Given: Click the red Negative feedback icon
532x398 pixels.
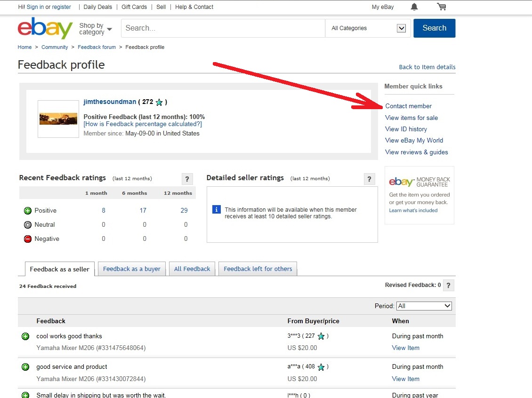Looking at the screenshot, I should click(28, 239).
